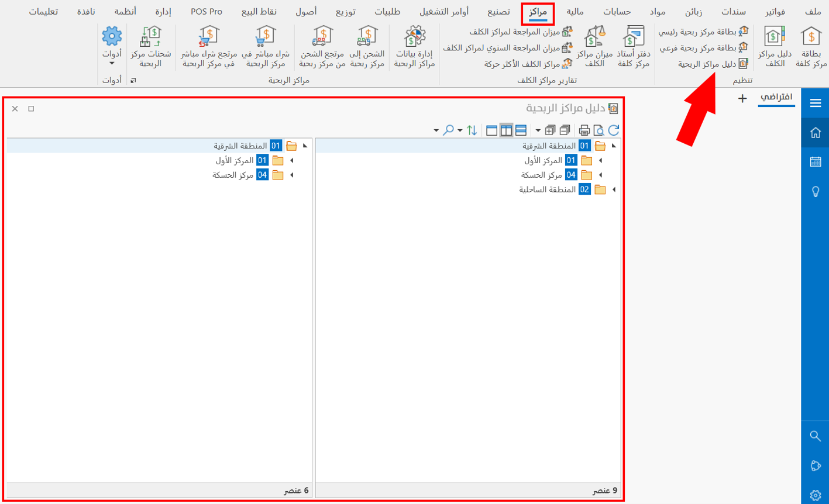Click the direct purchase in profit center icon

point(266,47)
